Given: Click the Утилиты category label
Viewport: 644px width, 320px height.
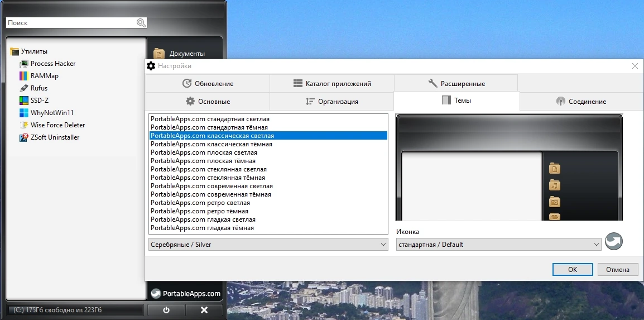Looking at the screenshot, I should (x=34, y=51).
